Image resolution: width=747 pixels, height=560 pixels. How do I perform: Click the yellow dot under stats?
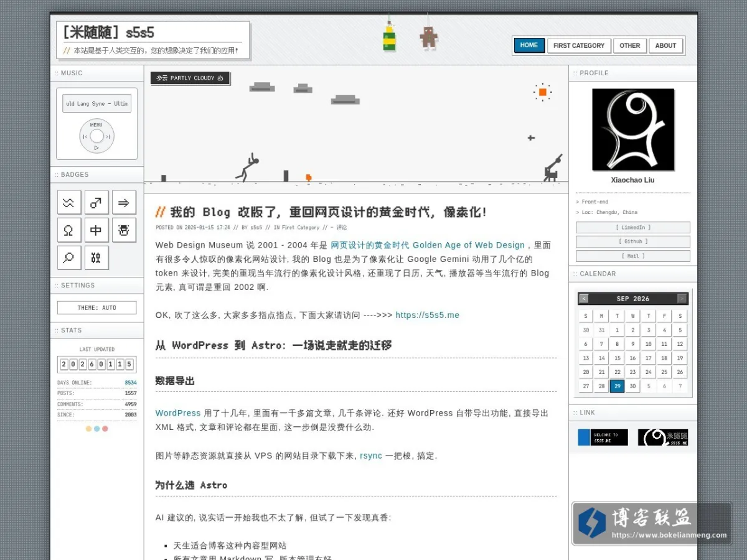[88, 429]
